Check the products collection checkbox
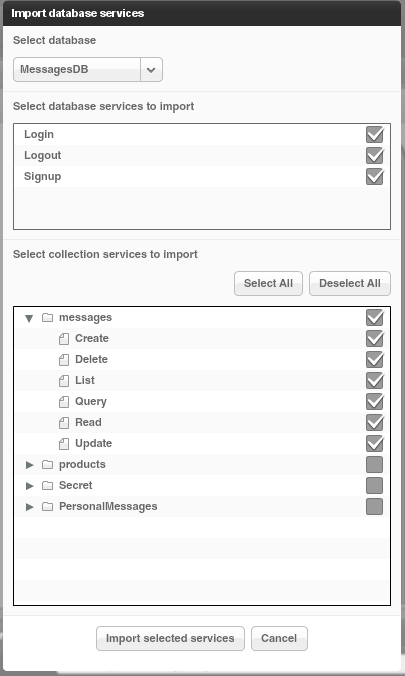This screenshot has width=405, height=676. [x=374, y=465]
